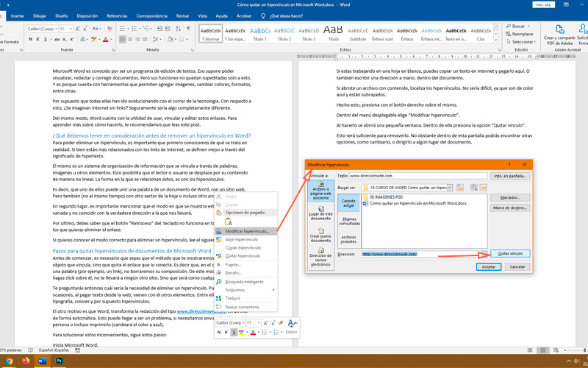
Task: Click the format painter in the mini toolbar
Action: pos(280,323)
